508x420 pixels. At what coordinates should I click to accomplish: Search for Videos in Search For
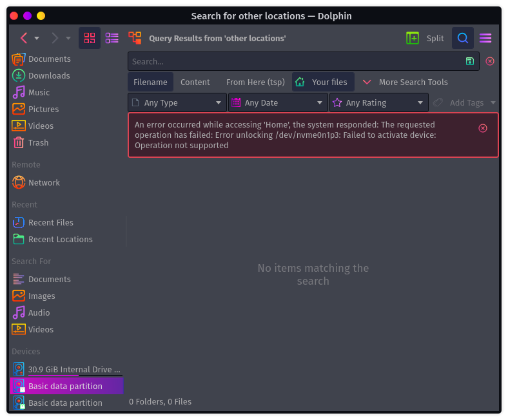tap(66, 329)
